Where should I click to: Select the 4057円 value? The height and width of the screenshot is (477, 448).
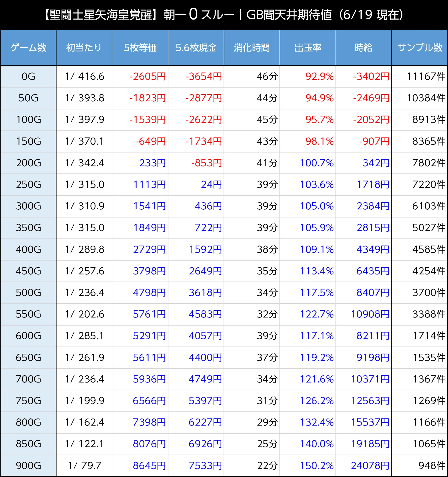[205, 336]
